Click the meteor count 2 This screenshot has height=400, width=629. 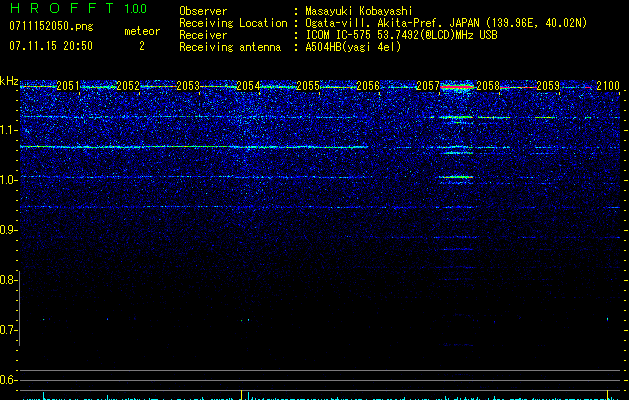[142, 46]
